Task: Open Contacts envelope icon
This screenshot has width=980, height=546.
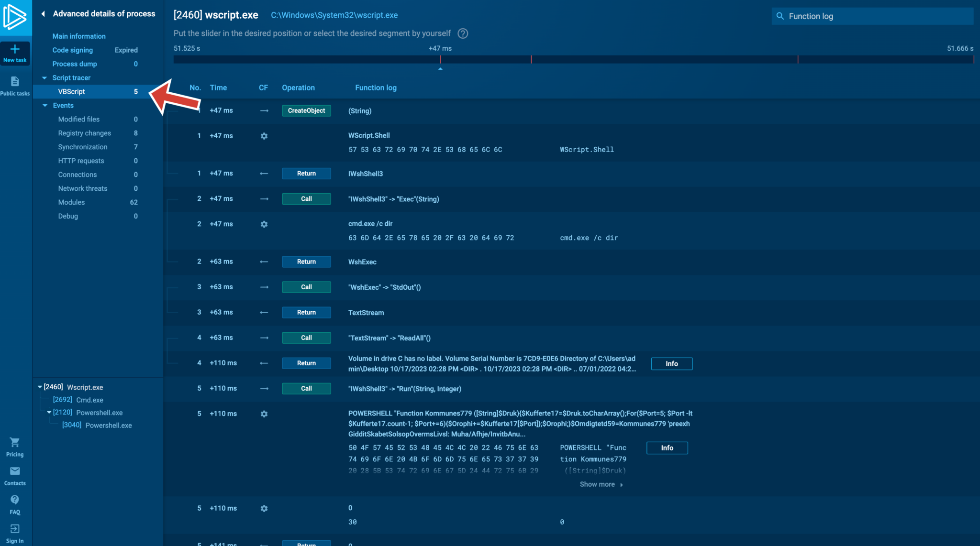Action: click(15, 471)
